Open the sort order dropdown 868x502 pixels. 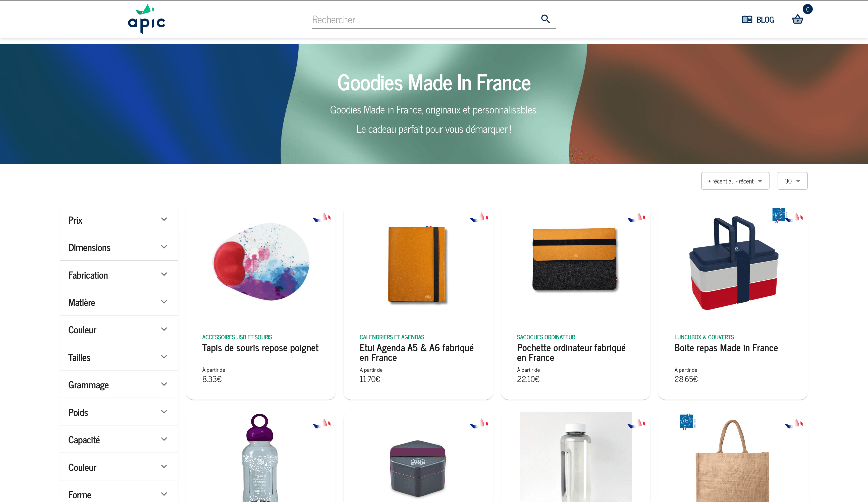(735, 181)
